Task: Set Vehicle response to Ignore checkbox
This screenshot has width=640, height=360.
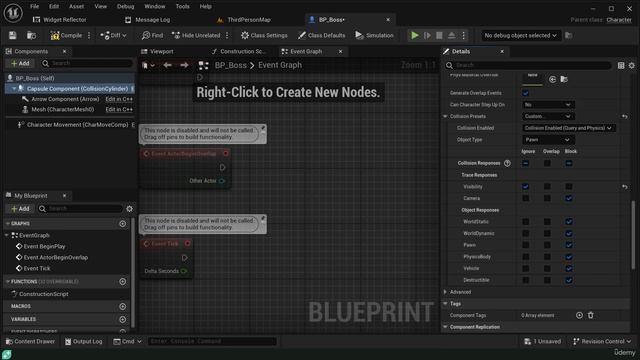Action: coord(526,269)
